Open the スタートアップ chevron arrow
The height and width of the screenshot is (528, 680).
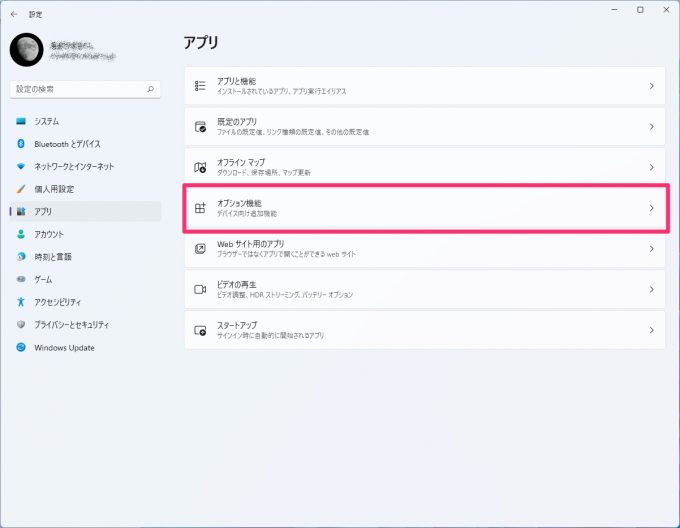(651, 330)
